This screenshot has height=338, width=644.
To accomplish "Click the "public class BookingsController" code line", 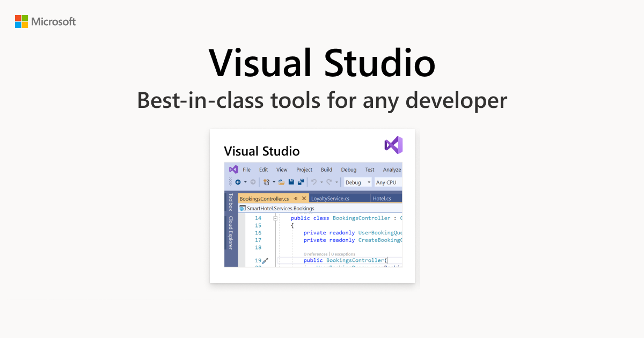I will pos(347,218).
